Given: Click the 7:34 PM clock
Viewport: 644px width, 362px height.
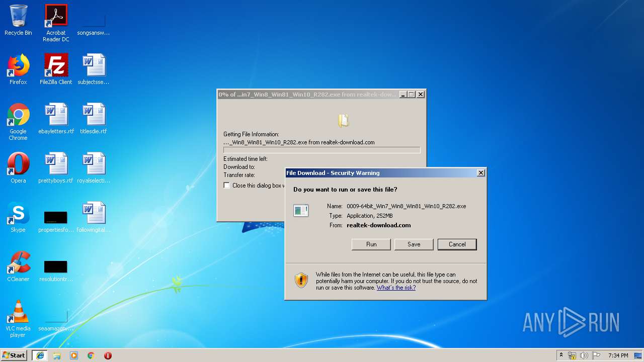Looking at the screenshot, I should pos(618,355).
